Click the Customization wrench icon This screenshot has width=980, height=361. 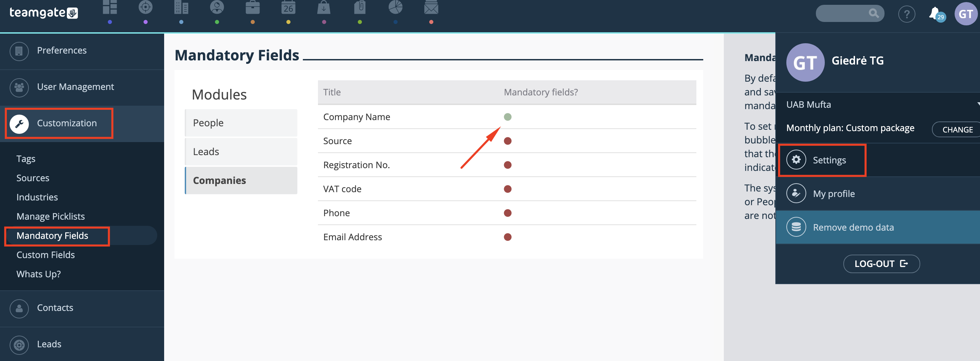(19, 124)
